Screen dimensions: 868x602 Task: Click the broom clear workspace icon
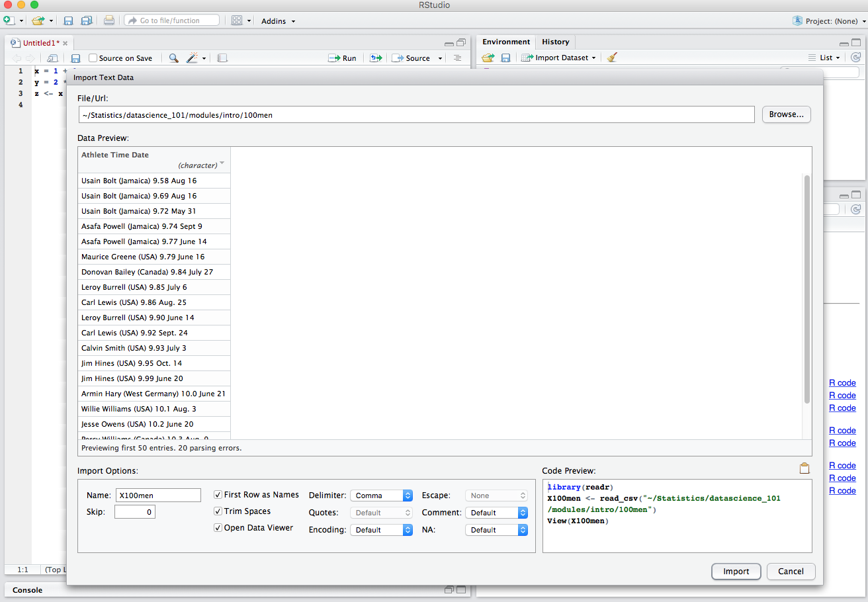(x=612, y=58)
